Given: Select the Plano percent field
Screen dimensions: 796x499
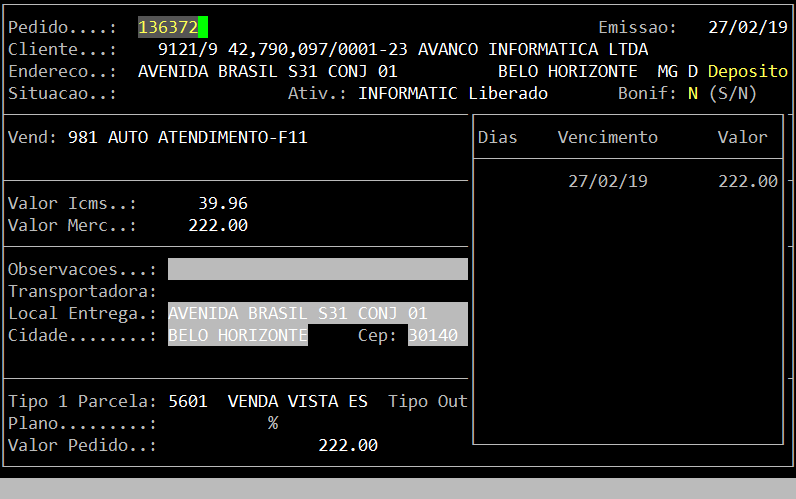Looking at the screenshot, I should (272, 423).
